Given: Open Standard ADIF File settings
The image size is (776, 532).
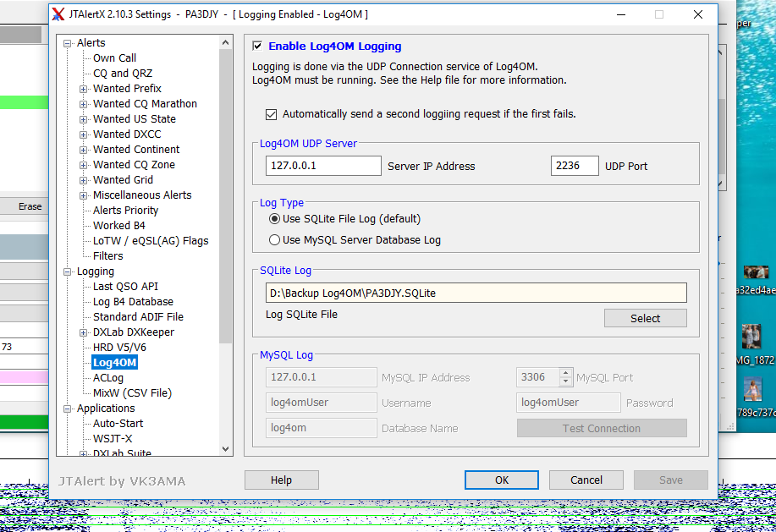Looking at the screenshot, I should (x=138, y=317).
